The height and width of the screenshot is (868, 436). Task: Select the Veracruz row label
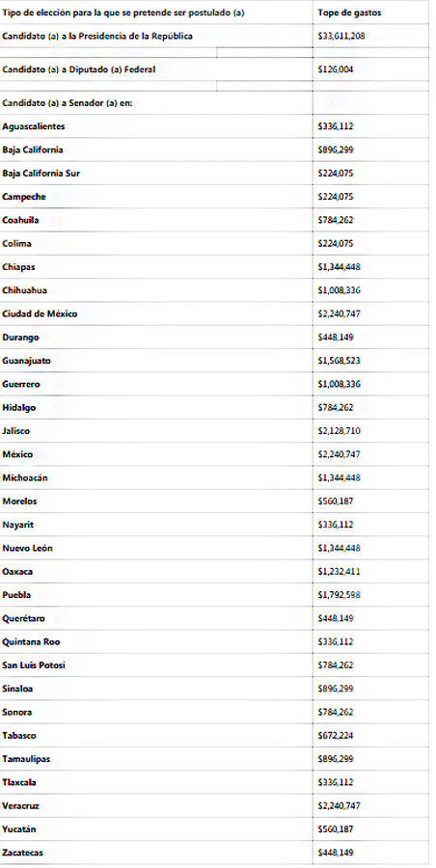pos(20,806)
